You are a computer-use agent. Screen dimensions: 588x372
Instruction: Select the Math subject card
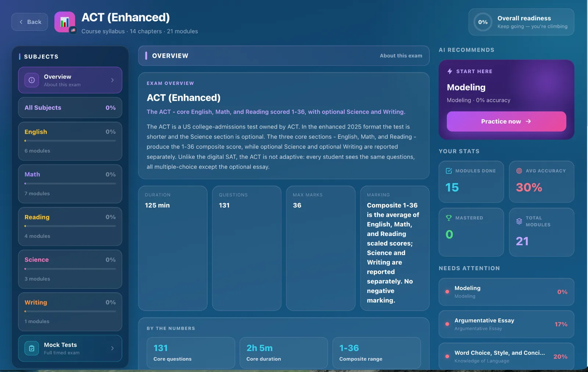70,184
